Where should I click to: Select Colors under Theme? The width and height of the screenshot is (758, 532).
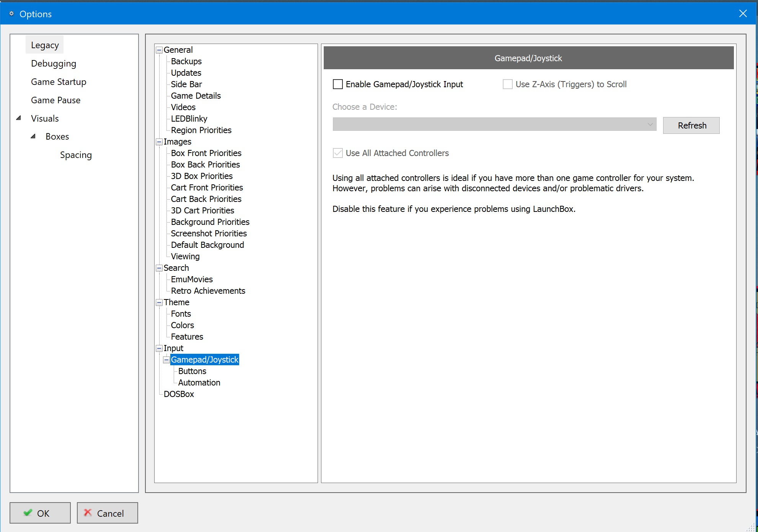tap(183, 325)
